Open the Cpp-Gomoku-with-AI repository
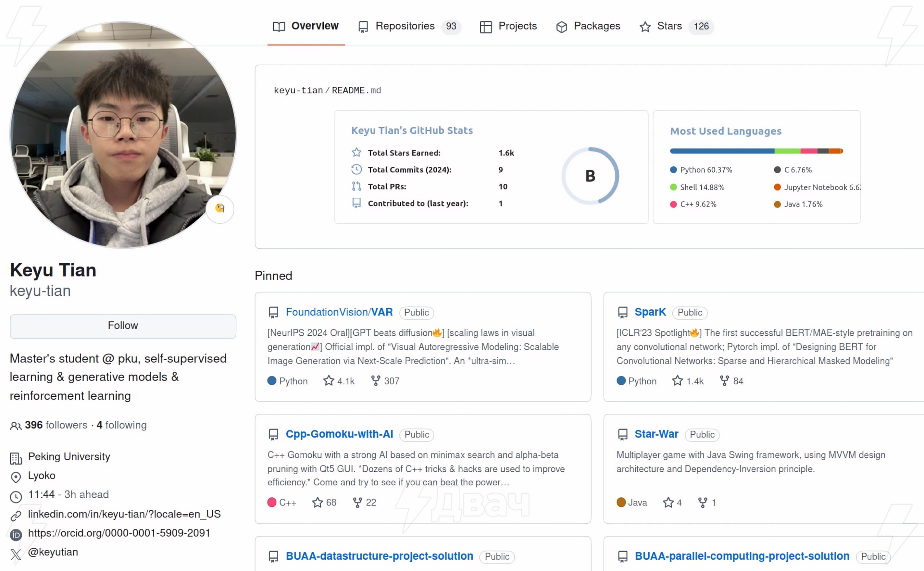Screen dimensions: 924x571 pyautogui.click(x=339, y=434)
